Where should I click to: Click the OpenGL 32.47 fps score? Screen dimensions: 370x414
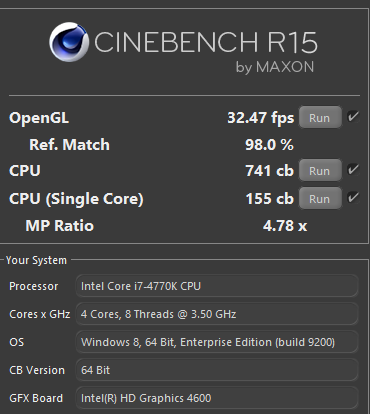coord(261,118)
